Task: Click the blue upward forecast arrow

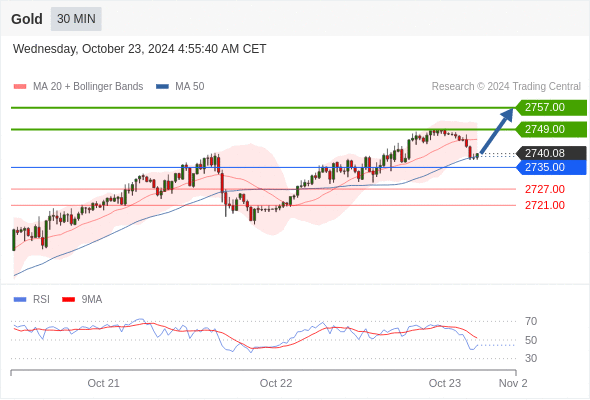Action: pos(497,131)
